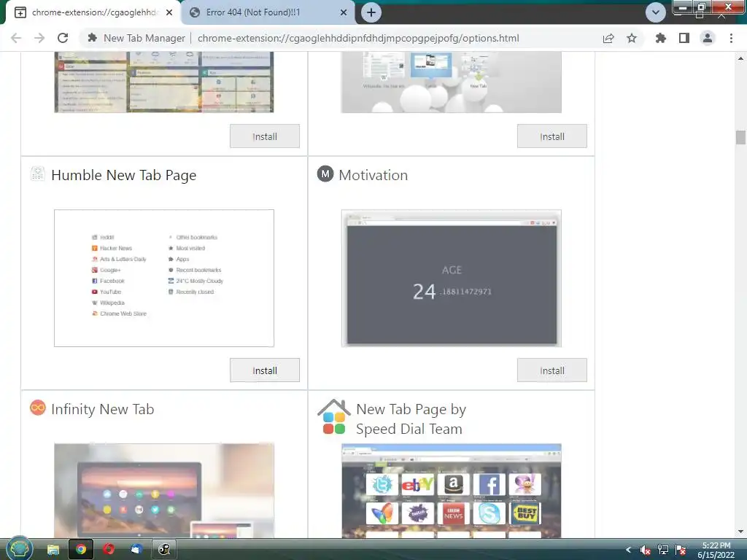Viewport: 747px width, 560px height.
Task: Click the Motivation M icon
Action: click(325, 174)
